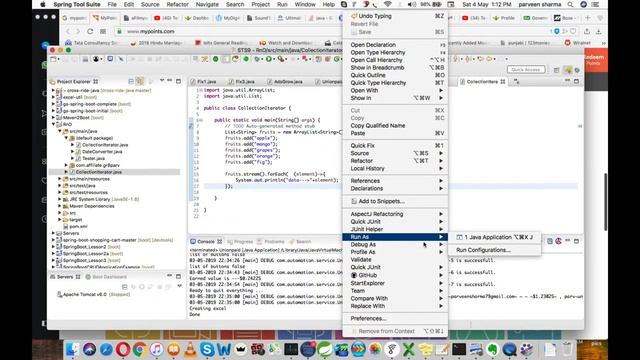Viewport: 640px width, 360px height.
Task: Choose Debug As in context menu
Action: pos(395,244)
